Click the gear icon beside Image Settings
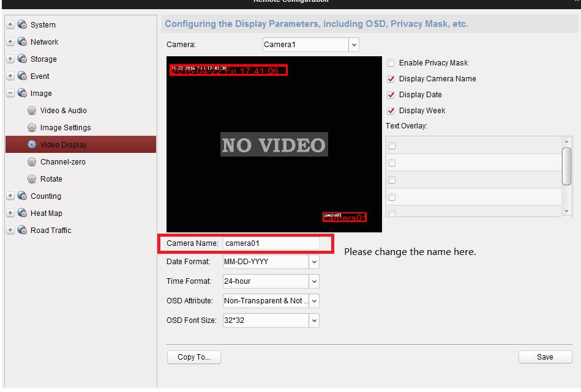Screen dimensions: 581x392 coord(32,128)
